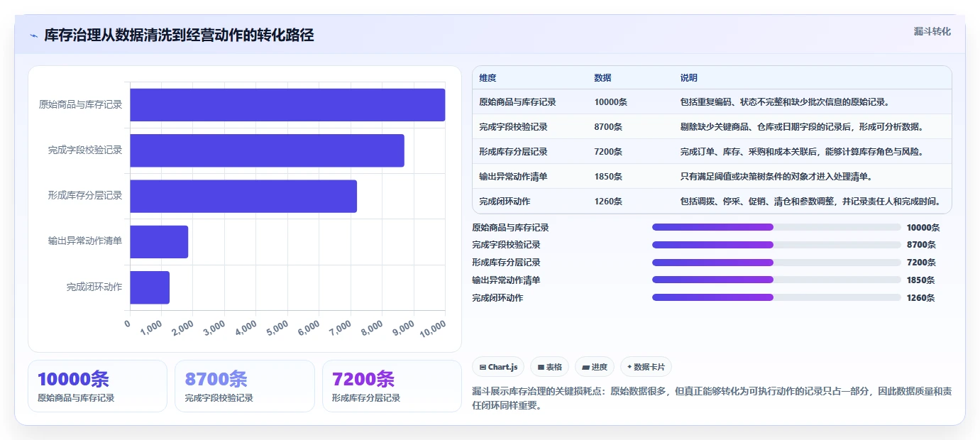Viewport: 980px width, 440px height.
Task: Click the 形成库存分层记录 chart bar
Action: tap(243, 196)
